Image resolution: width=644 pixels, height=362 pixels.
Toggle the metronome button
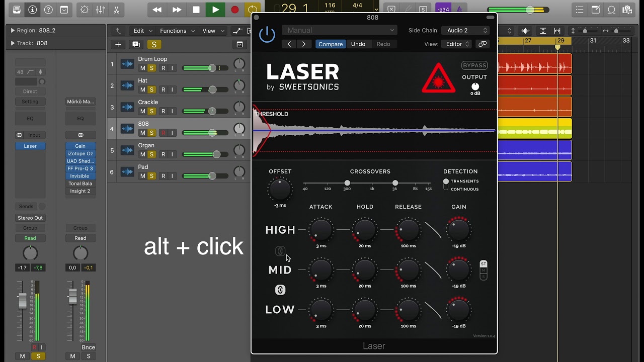(458, 10)
